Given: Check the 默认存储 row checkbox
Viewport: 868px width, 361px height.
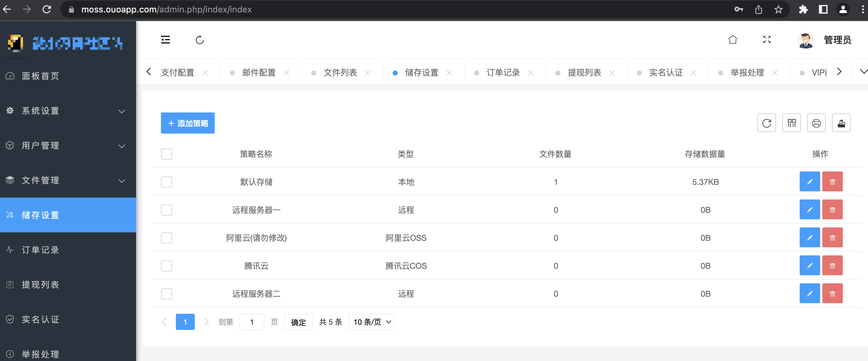Looking at the screenshot, I should pyautogui.click(x=167, y=182).
